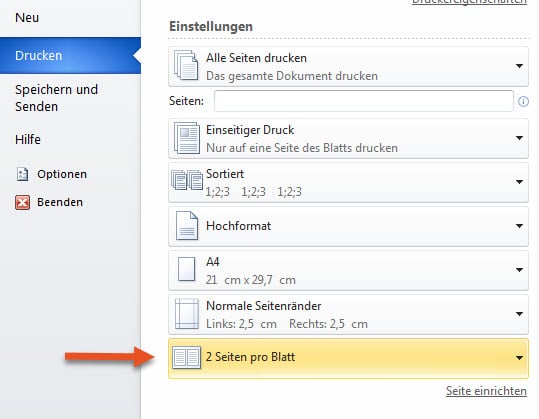
Task: Click the Optionen document icon
Action: tap(22, 174)
